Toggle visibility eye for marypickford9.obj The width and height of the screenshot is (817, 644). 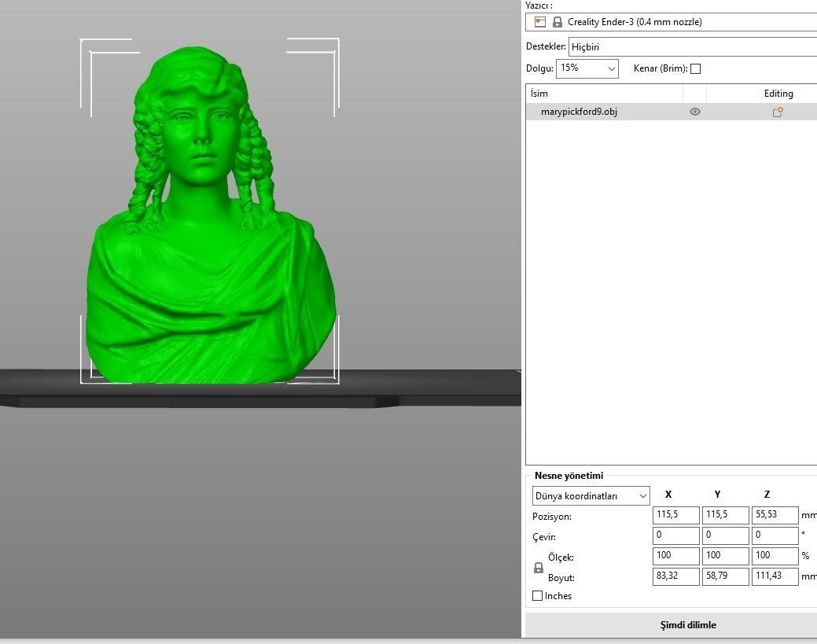pos(694,112)
